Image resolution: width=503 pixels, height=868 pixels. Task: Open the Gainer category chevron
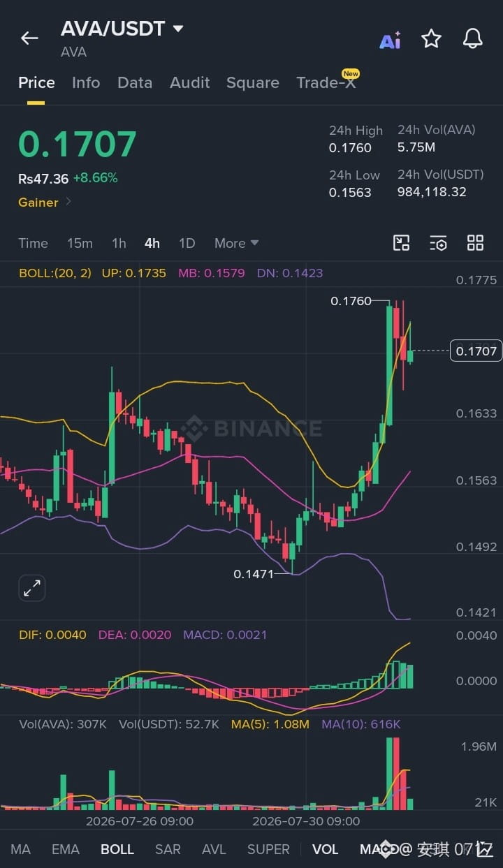click(x=68, y=202)
